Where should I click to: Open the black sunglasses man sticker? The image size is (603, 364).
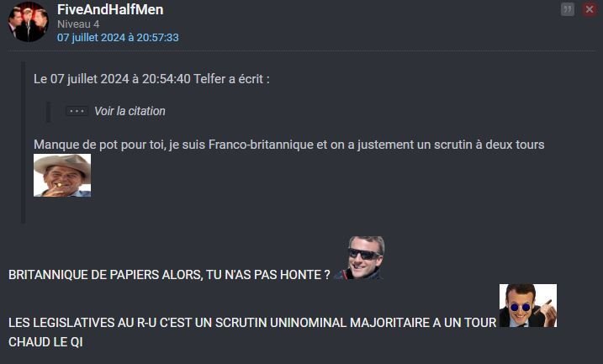[360, 257]
